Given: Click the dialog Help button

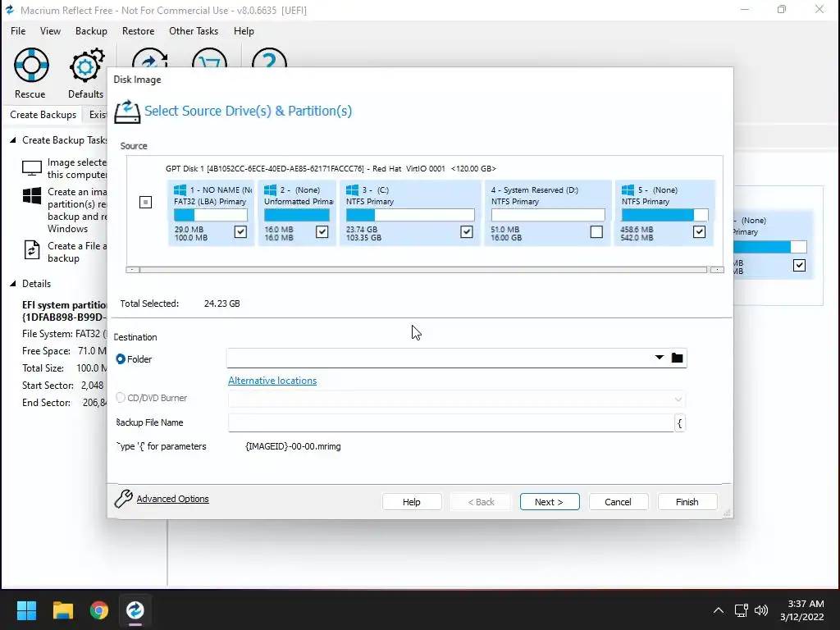Looking at the screenshot, I should pos(412,502).
